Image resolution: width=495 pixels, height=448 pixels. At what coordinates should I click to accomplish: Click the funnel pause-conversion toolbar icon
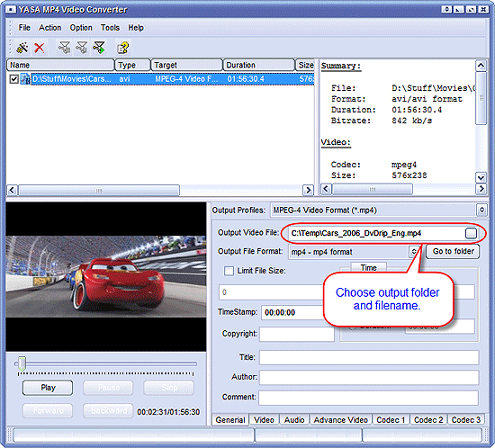click(82, 48)
